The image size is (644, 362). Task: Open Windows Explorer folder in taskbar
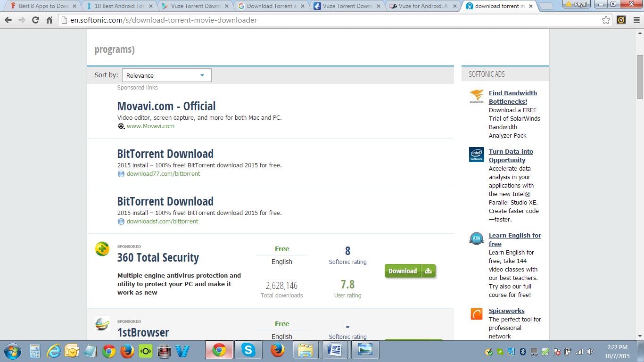[306, 350]
